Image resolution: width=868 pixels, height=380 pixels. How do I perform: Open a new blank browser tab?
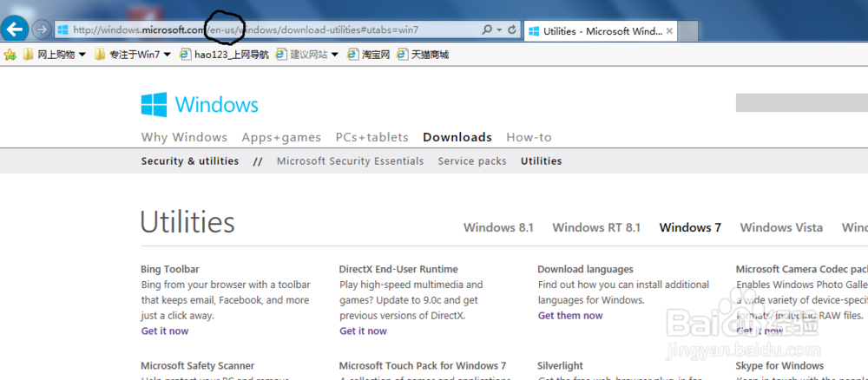coord(688,31)
